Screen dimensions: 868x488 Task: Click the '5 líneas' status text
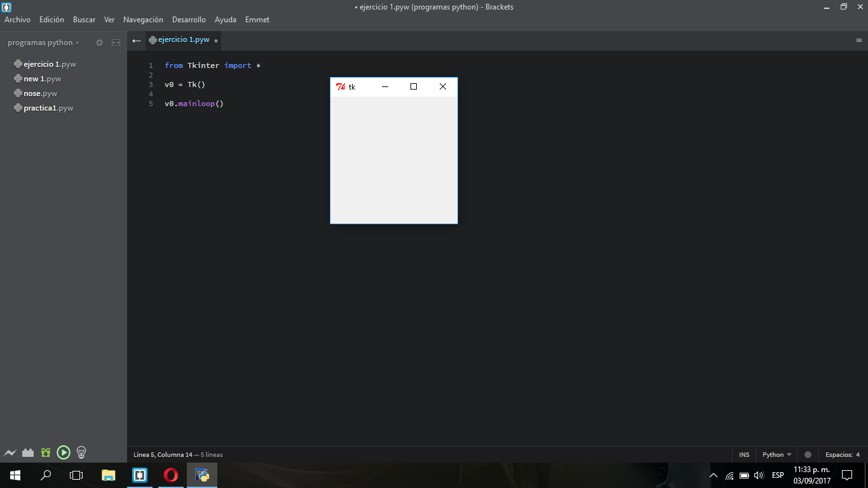pyautogui.click(x=212, y=455)
